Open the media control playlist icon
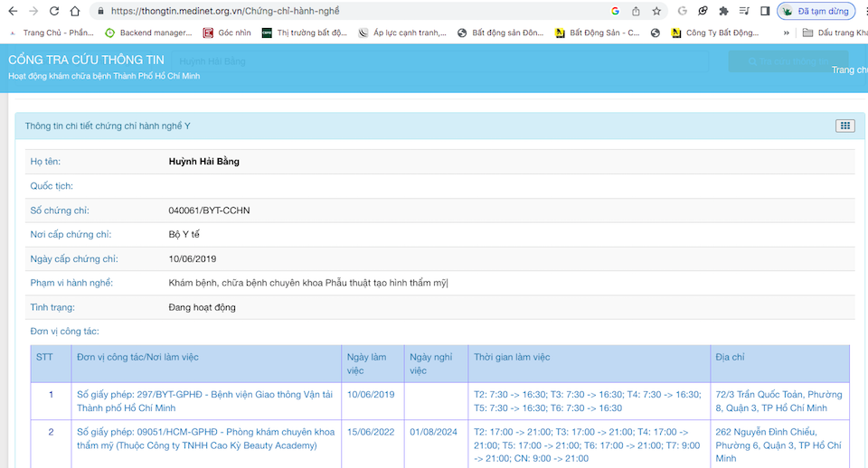This screenshot has width=868, height=468. 744,11
